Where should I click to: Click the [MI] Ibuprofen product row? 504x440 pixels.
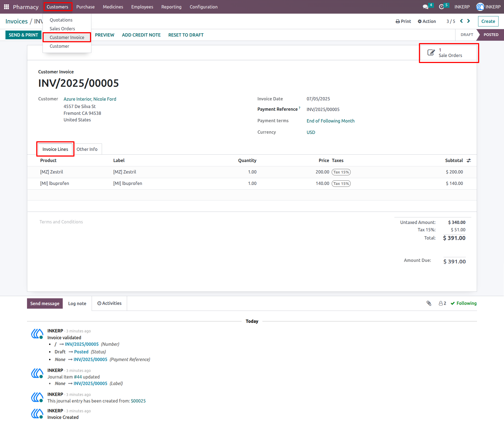click(252, 184)
